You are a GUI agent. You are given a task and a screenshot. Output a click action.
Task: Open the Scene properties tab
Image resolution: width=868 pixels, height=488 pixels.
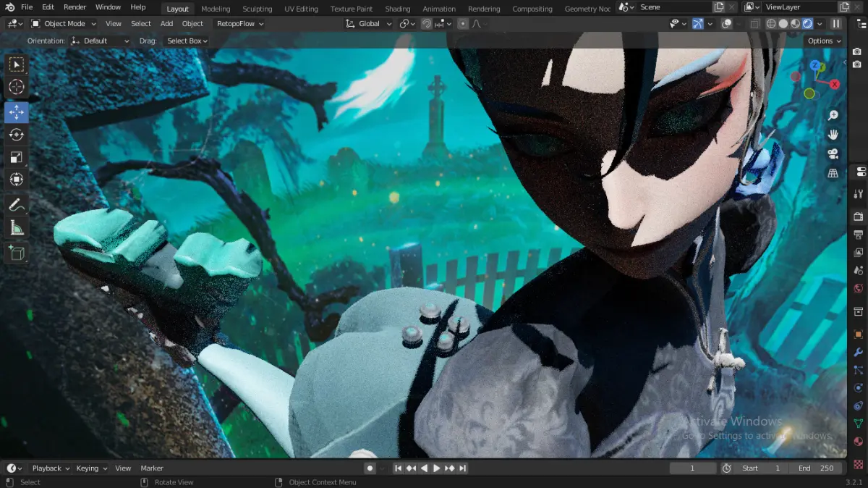tap(859, 271)
